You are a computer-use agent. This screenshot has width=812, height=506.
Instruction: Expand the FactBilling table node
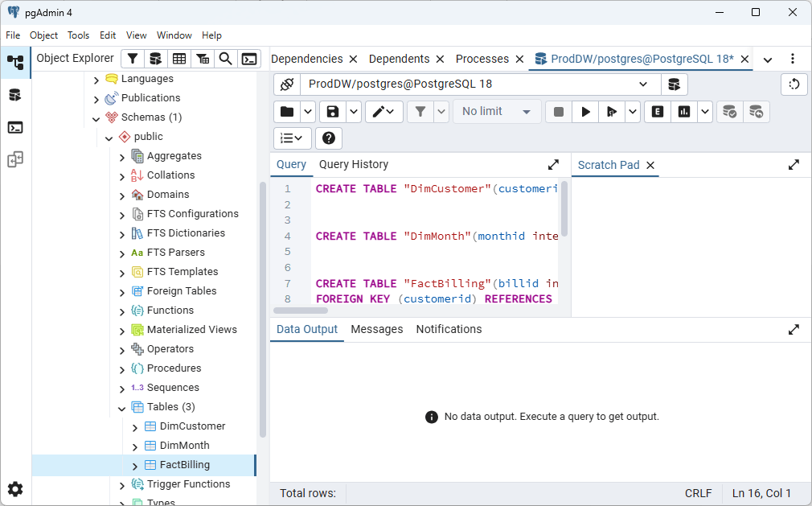pyautogui.click(x=134, y=466)
